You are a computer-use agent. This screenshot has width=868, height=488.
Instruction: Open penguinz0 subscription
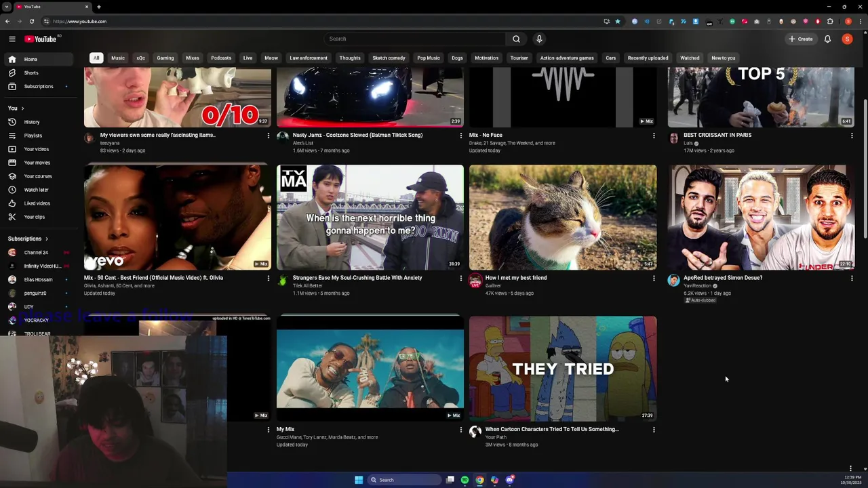click(x=38, y=293)
